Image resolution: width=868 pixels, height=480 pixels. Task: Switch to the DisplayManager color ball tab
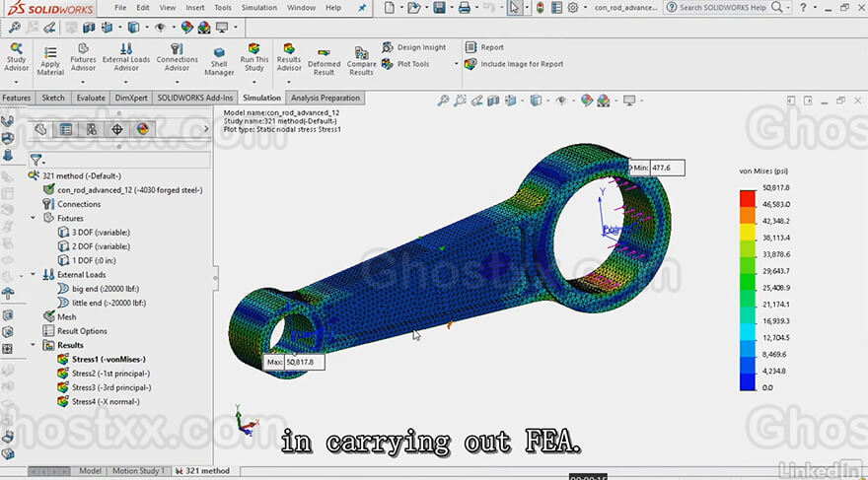click(143, 129)
